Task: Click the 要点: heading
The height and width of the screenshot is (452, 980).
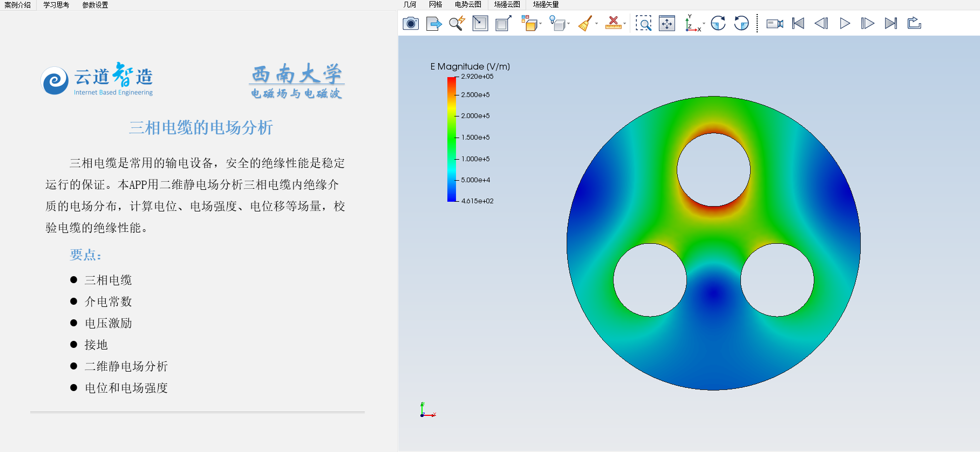Action: point(86,255)
